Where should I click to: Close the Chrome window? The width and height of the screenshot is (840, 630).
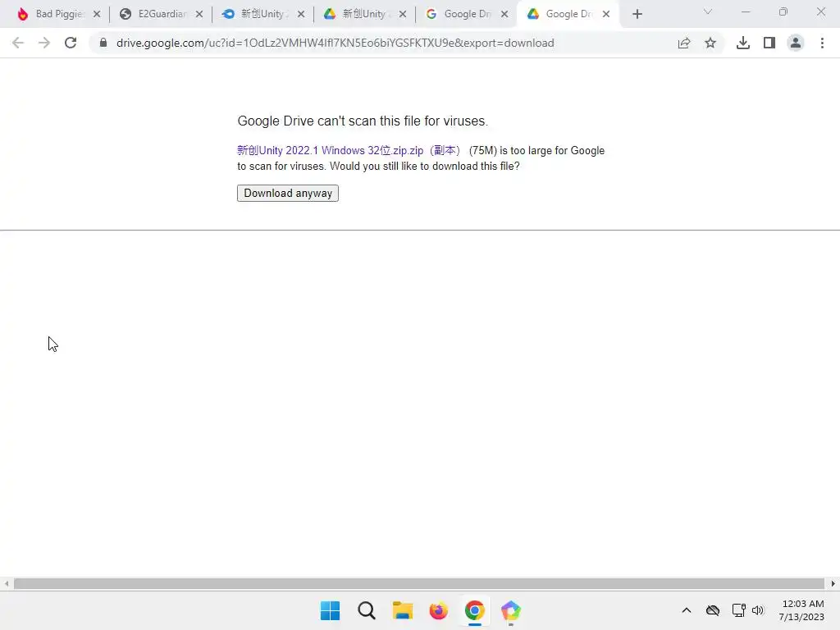pos(820,11)
